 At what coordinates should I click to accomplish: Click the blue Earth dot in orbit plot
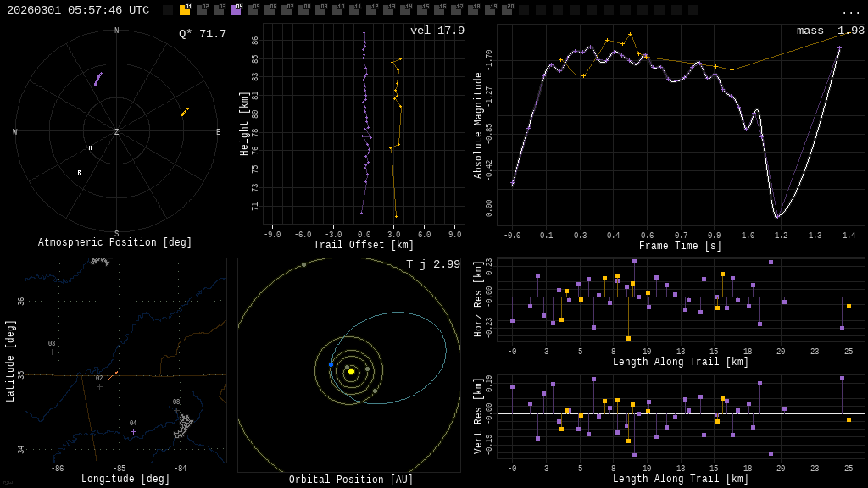(x=331, y=365)
